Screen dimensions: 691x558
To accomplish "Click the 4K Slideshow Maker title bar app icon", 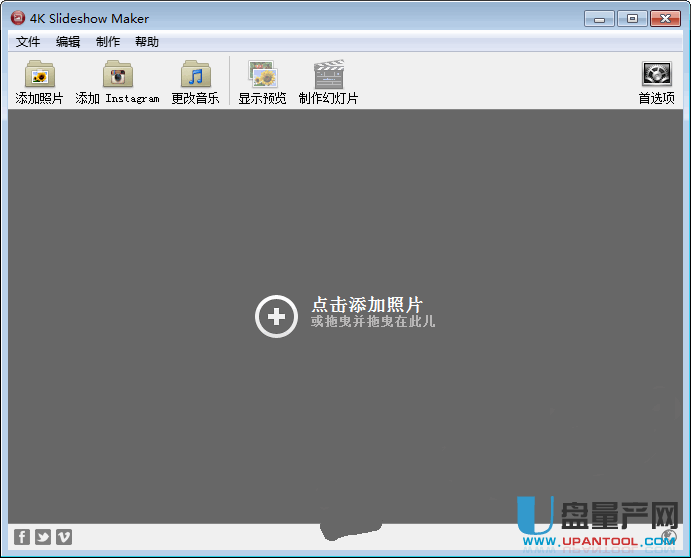I will point(17,18).
